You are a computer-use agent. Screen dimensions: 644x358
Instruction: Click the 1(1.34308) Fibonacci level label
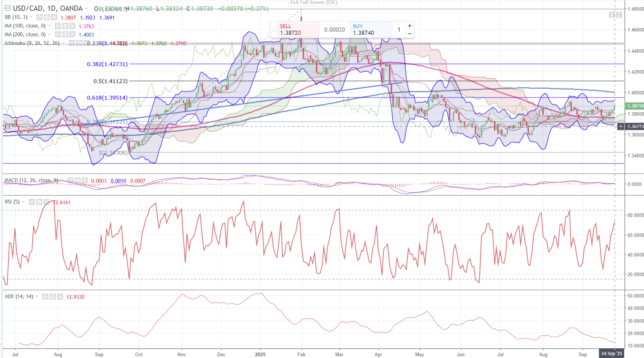click(x=113, y=153)
